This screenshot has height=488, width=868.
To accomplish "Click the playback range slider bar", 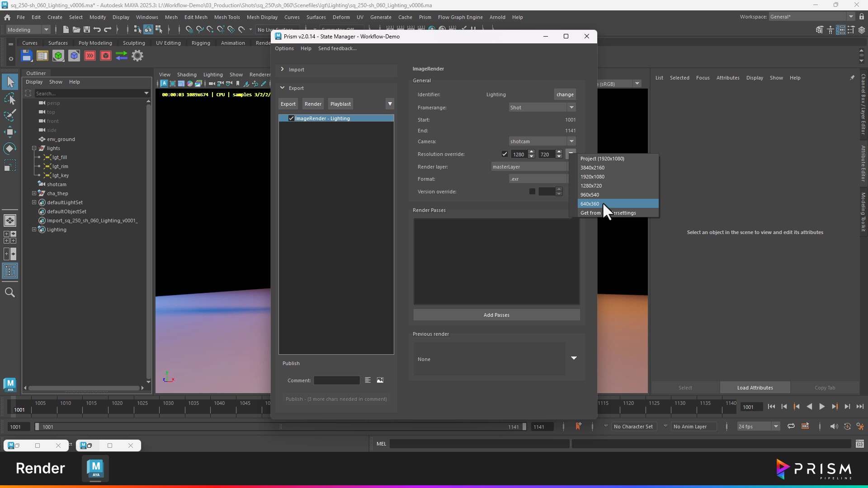I will click(280, 427).
